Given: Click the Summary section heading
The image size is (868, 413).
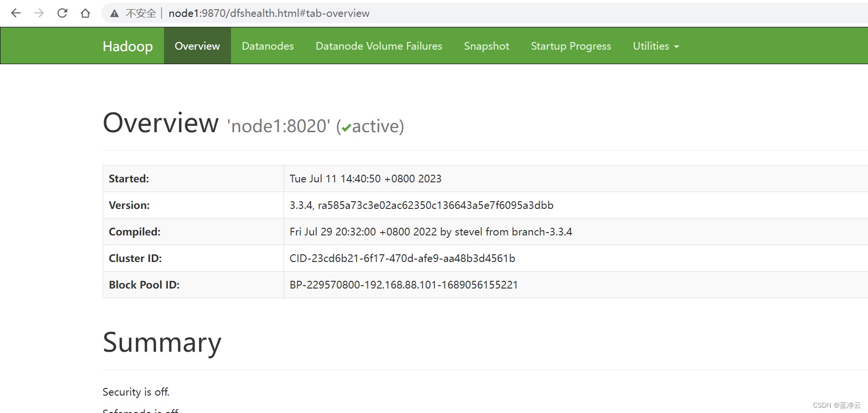Looking at the screenshot, I should pyautogui.click(x=162, y=343).
